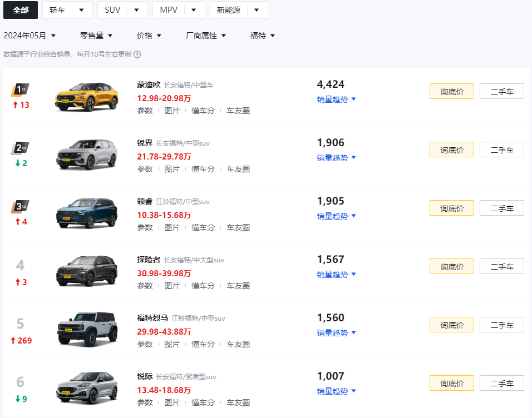This screenshot has height=418, width=532.
Task: Click 询底价 for 锐际
Action: click(452, 383)
